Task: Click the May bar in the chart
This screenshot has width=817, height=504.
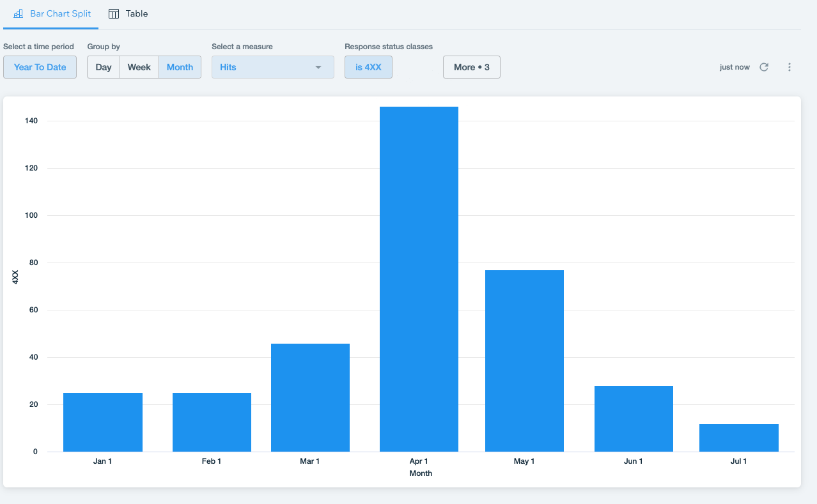Action: point(524,361)
